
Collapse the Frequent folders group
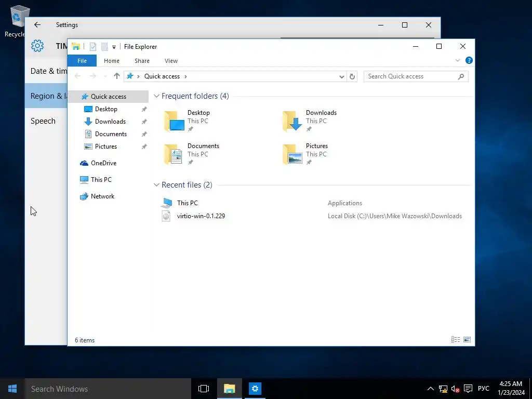pyautogui.click(x=156, y=96)
